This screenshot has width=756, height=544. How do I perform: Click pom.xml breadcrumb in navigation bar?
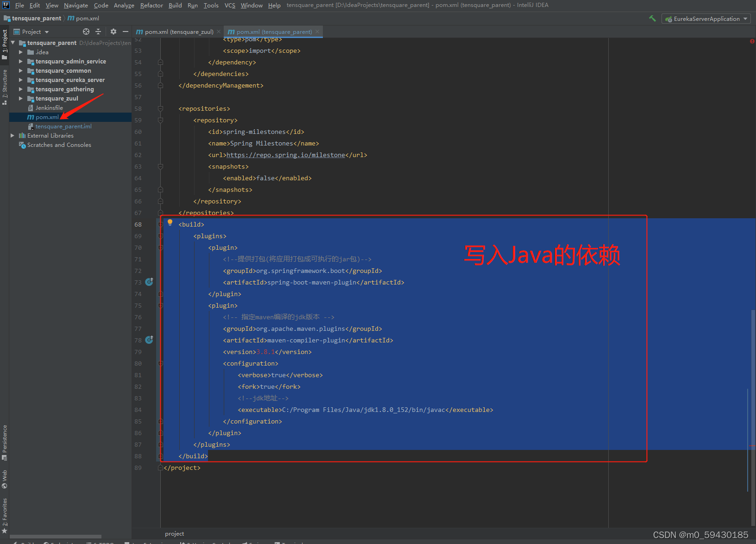point(83,19)
